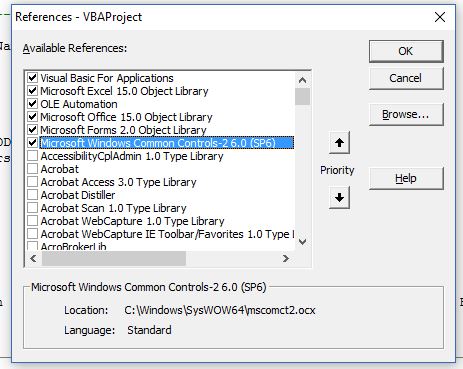Open the Browse... file dialog
The width and height of the screenshot is (463, 369).
coord(406,114)
